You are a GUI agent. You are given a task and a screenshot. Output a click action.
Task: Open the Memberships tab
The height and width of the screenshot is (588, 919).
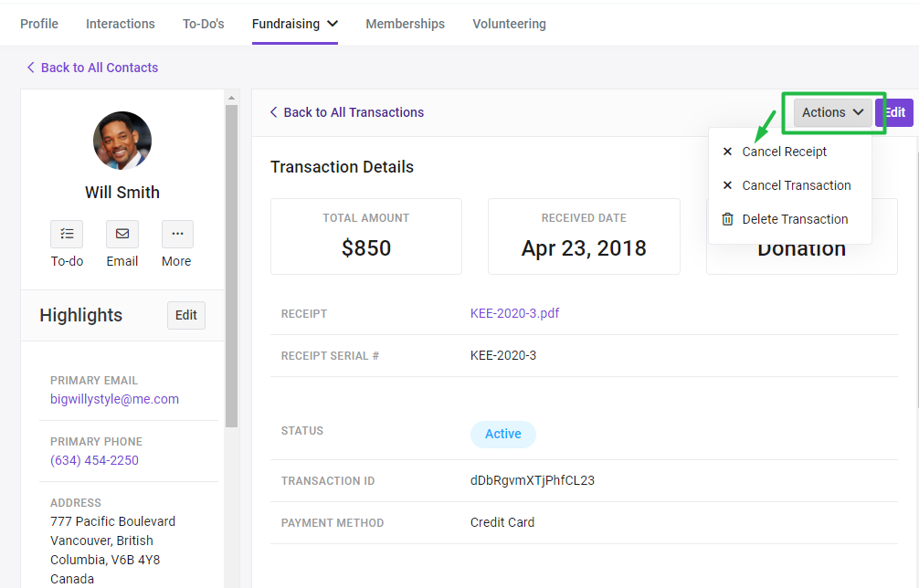coord(405,24)
